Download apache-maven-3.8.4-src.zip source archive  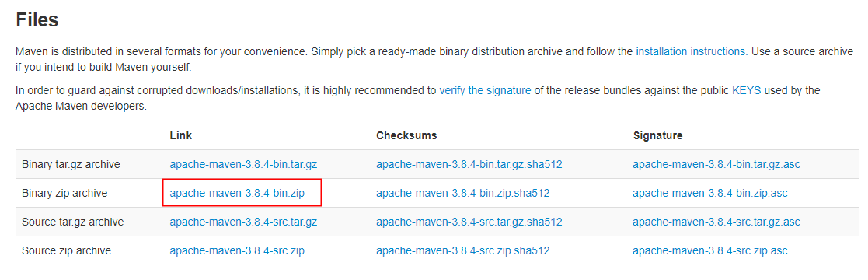point(237,251)
